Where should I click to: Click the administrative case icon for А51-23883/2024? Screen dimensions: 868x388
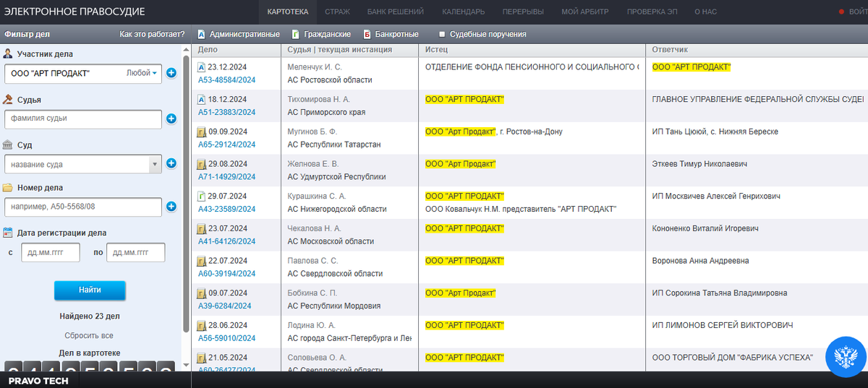tap(202, 100)
